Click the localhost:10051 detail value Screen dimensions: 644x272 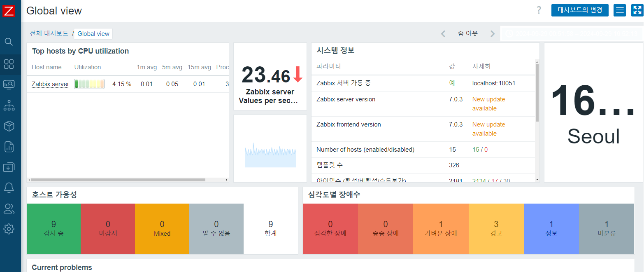[x=494, y=83]
